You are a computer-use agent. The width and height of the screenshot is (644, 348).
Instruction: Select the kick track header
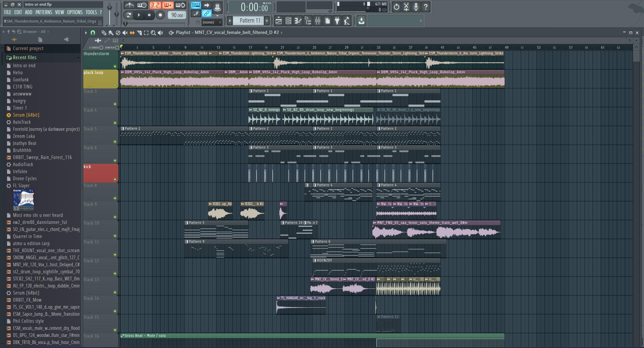coord(101,173)
